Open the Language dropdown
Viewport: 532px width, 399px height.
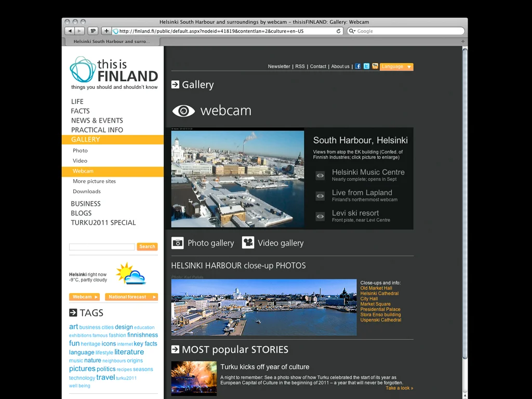[x=396, y=66]
